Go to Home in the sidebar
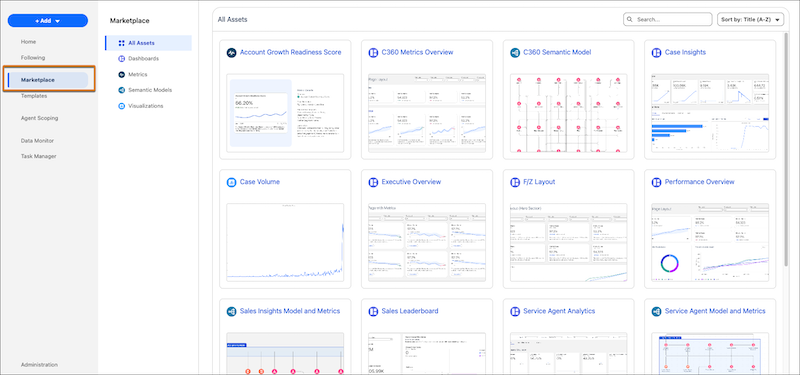This screenshot has width=800, height=375. (29, 42)
